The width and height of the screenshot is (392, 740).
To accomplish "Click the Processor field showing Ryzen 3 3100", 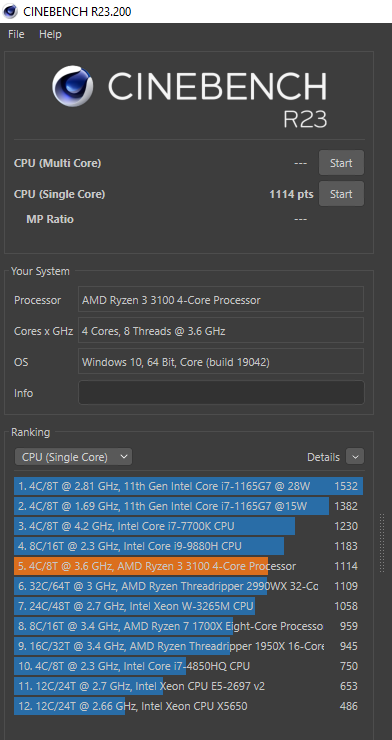I will (221, 300).
